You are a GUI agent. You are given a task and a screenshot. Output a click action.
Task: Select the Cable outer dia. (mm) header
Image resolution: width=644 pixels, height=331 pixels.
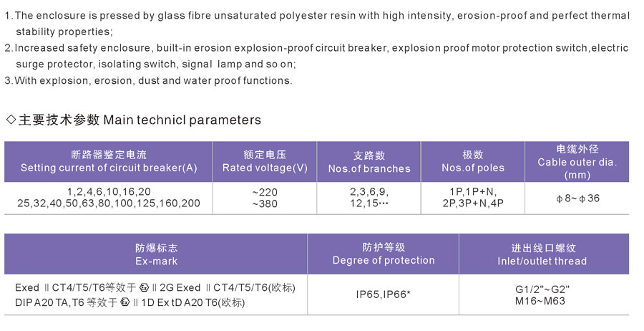(x=577, y=162)
